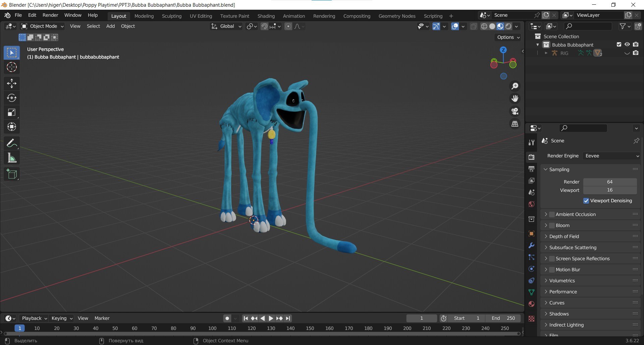Activate the Scale tool

tap(12, 113)
